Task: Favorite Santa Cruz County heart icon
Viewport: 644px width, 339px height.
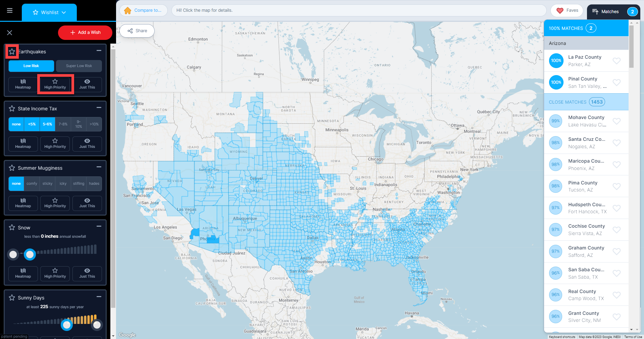Action: 616,143
